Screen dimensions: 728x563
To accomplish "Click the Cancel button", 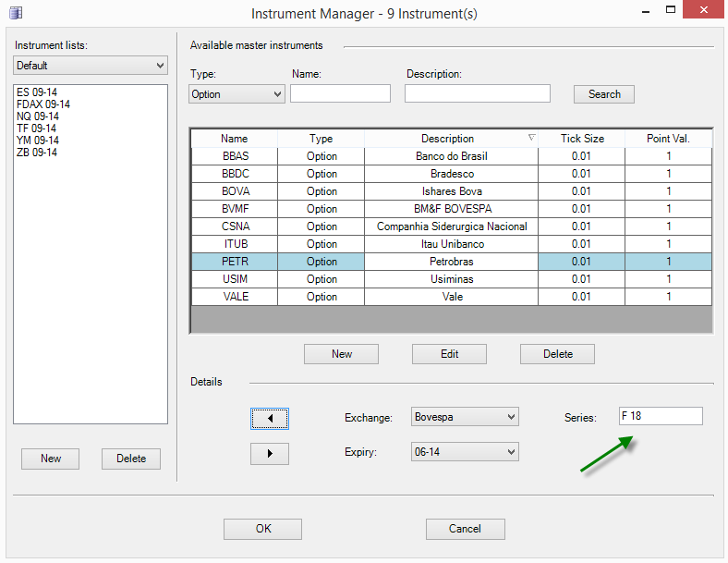I will pyautogui.click(x=466, y=529).
